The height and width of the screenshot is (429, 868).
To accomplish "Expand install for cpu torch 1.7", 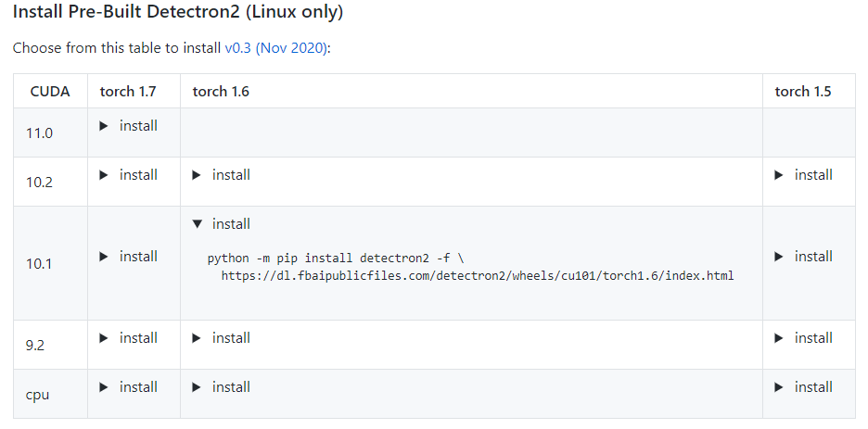I will (128, 387).
